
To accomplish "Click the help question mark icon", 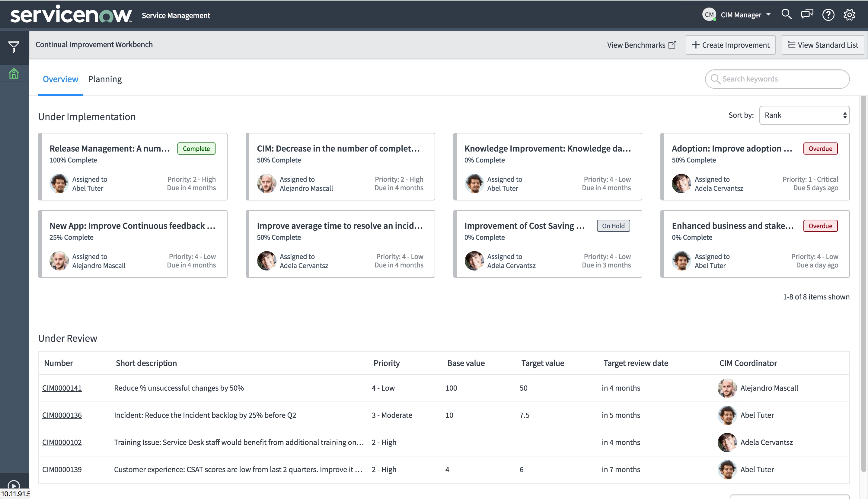I will (x=828, y=15).
